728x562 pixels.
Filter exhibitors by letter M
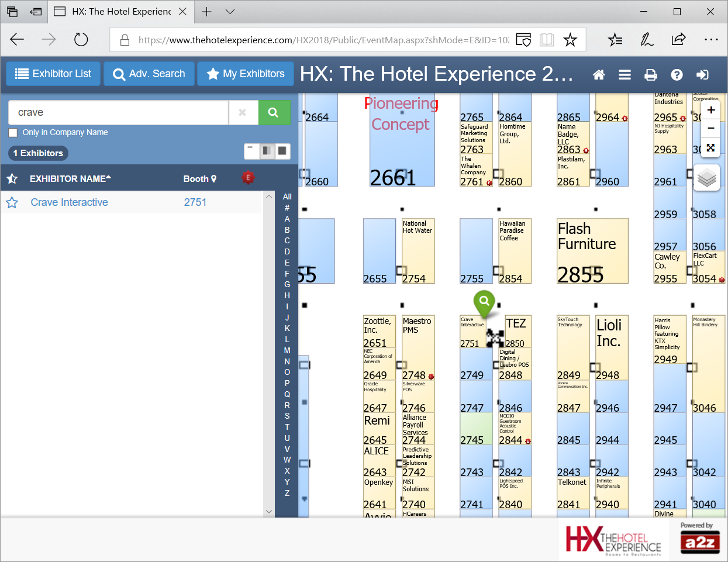click(x=287, y=350)
